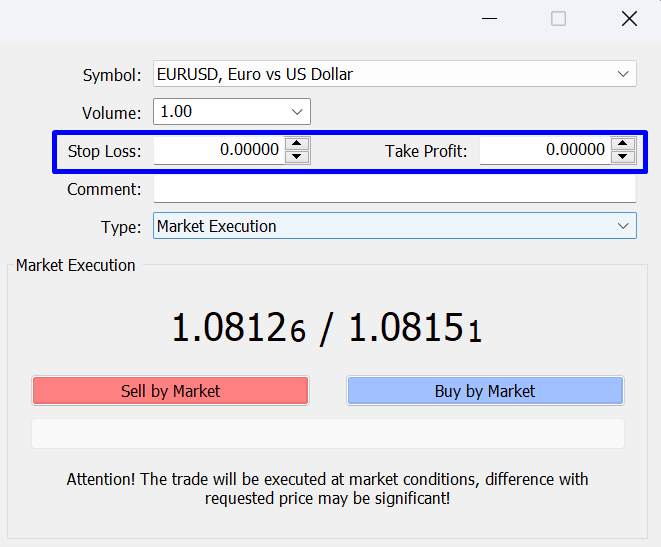Screen dimensions: 661x547
Task: Focus the Take Profit input field
Action: coord(544,151)
